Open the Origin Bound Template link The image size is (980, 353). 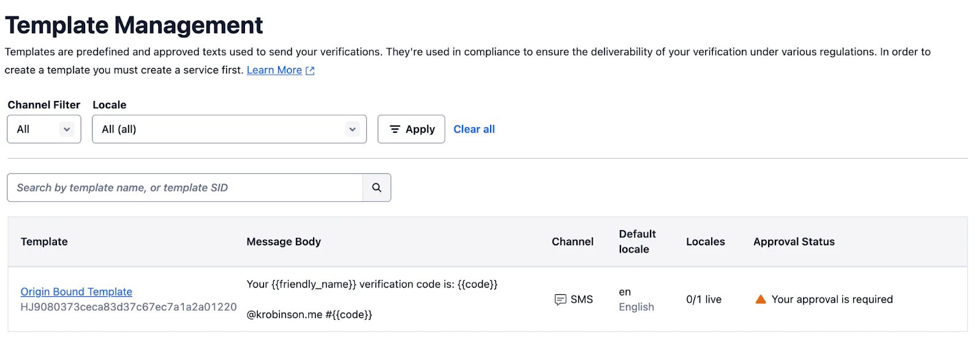click(77, 292)
